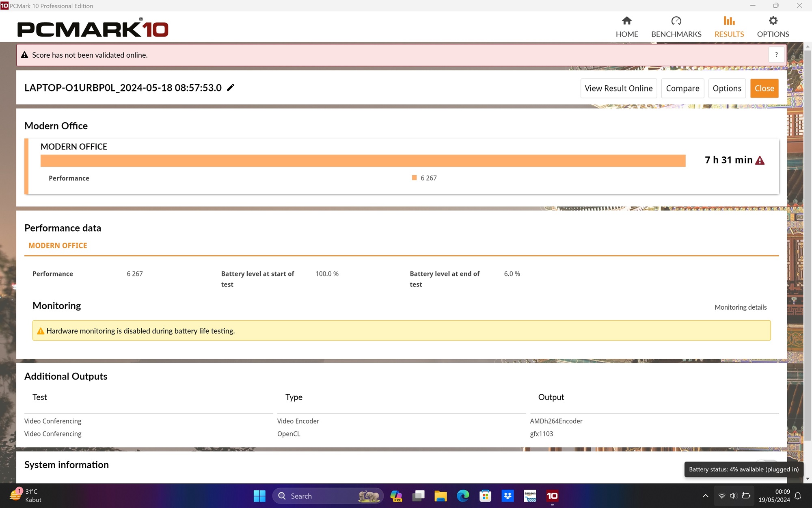Click the orange Performance legend swatch
Image resolution: width=812 pixels, height=508 pixels.
[414, 178]
